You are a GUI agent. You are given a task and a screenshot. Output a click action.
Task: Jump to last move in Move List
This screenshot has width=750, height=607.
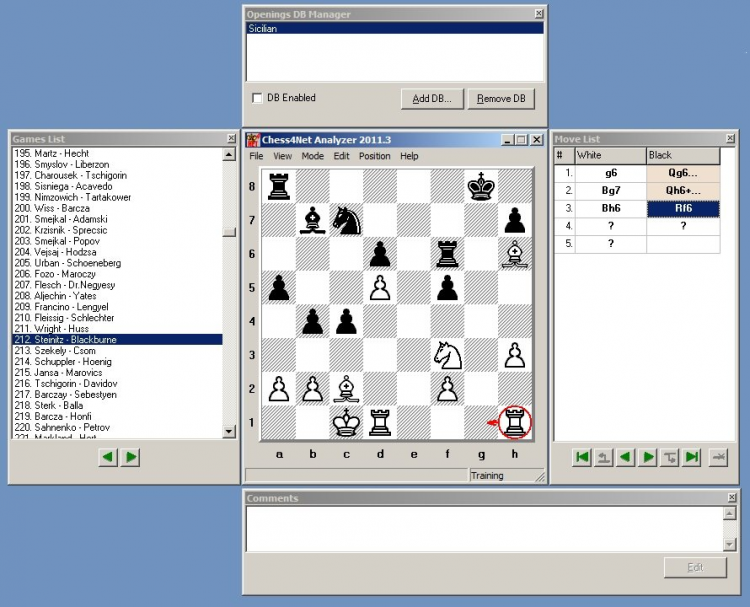(692, 457)
